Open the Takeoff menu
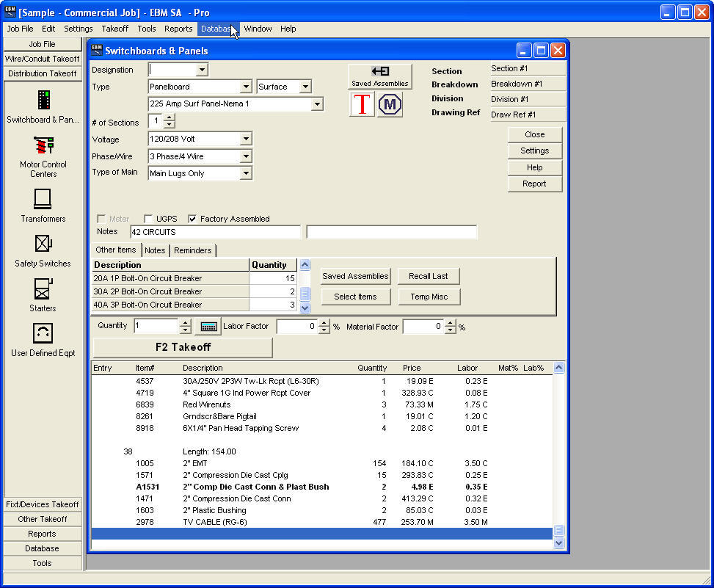The width and height of the screenshot is (714, 588). [x=114, y=29]
